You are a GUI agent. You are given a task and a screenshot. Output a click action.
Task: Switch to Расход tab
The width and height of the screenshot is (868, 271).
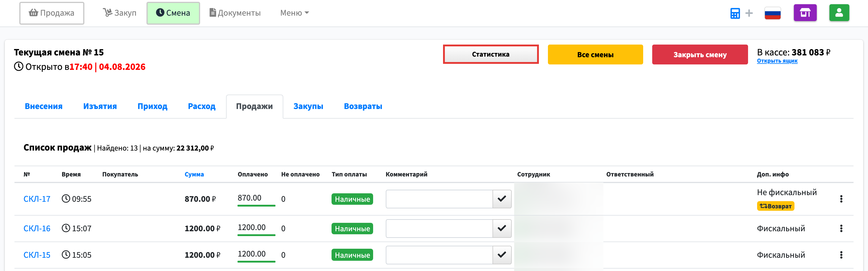point(202,106)
